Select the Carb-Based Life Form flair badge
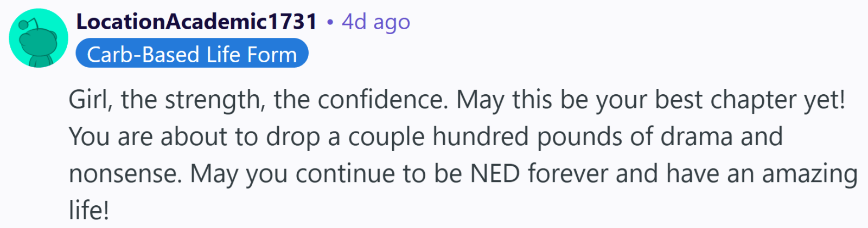 192,54
